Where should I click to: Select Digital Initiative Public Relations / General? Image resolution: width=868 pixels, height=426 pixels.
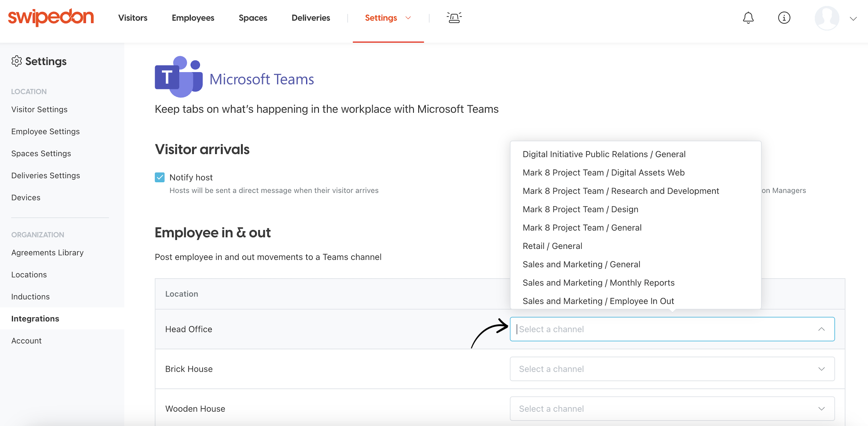pyautogui.click(x=604, y=154)
